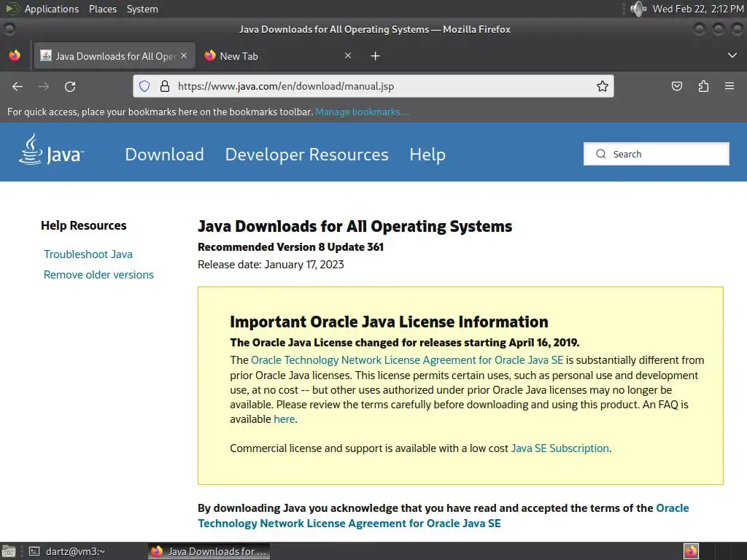
Task: Click the show desktop icon in taskbar
Action: coord(9,551)
